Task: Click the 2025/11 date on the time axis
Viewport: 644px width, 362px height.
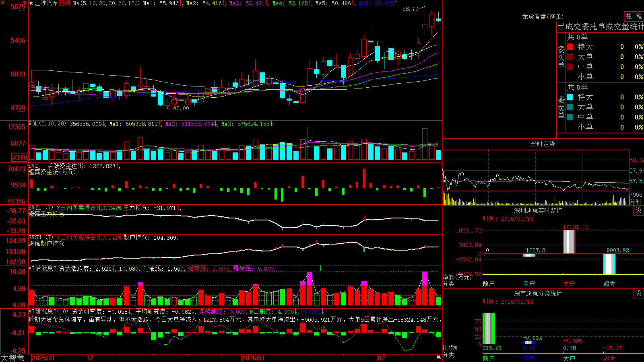Action: click(x=43, y=358)
